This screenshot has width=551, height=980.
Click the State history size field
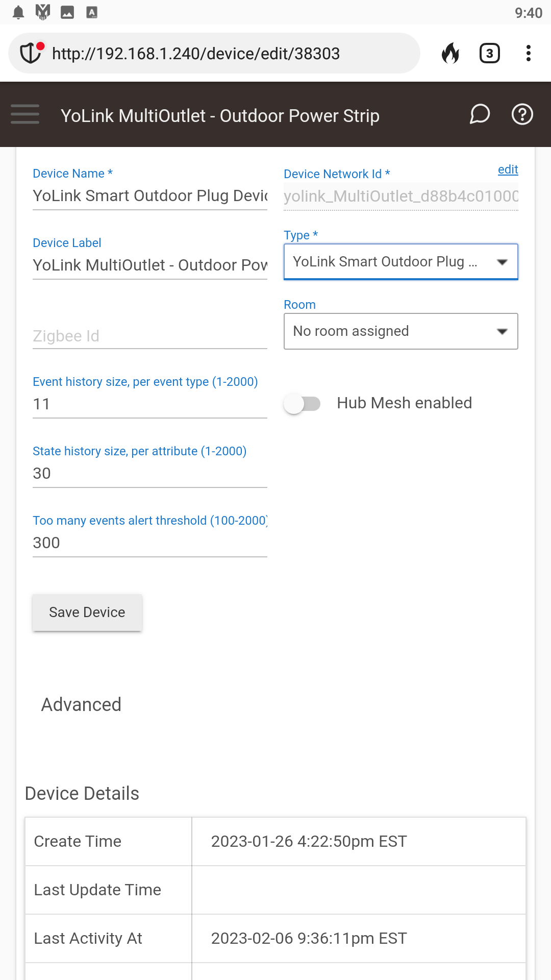point(150,474)
